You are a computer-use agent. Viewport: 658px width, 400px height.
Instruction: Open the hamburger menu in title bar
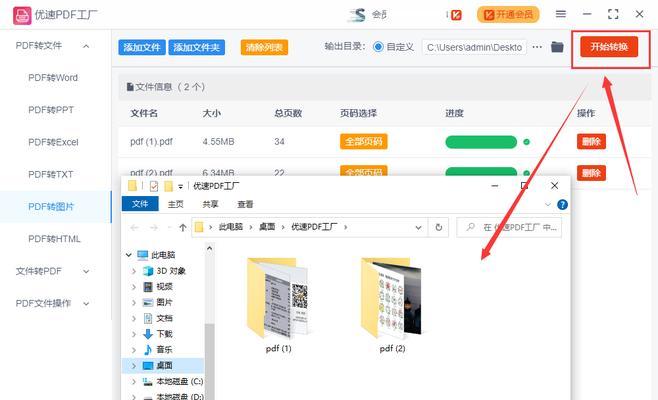point(561,14)
